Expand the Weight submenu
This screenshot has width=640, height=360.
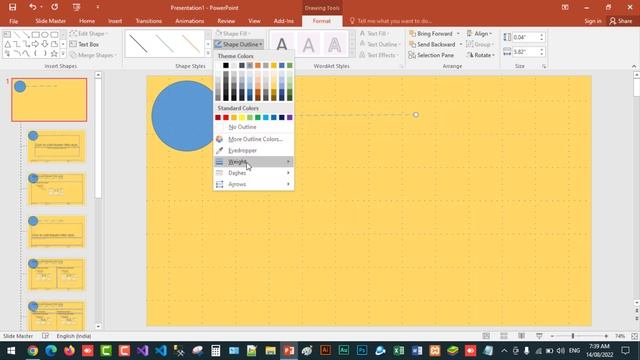tap(253, 162)
